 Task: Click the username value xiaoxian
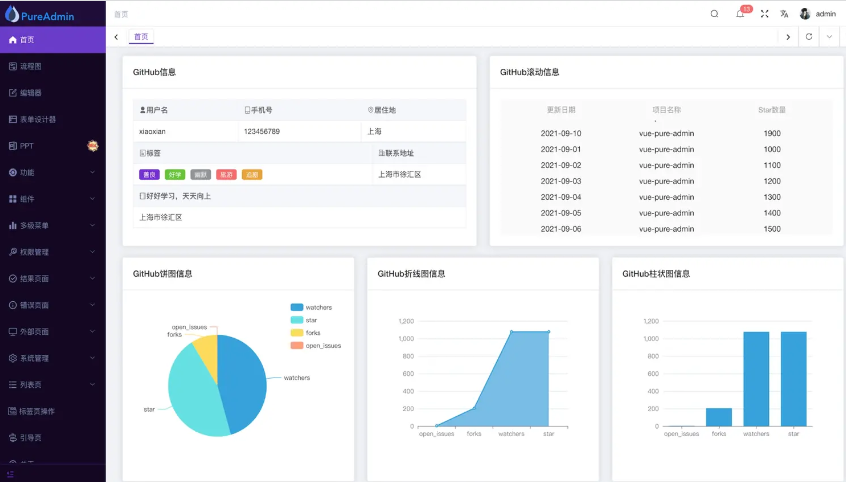[152, 131]
